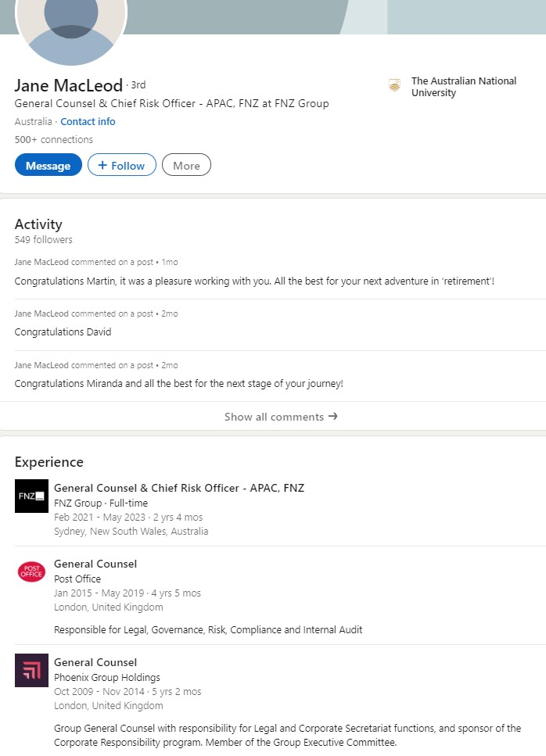Open the FNZ Group company logo
The image size is (546, 756).
pos(31,496)
